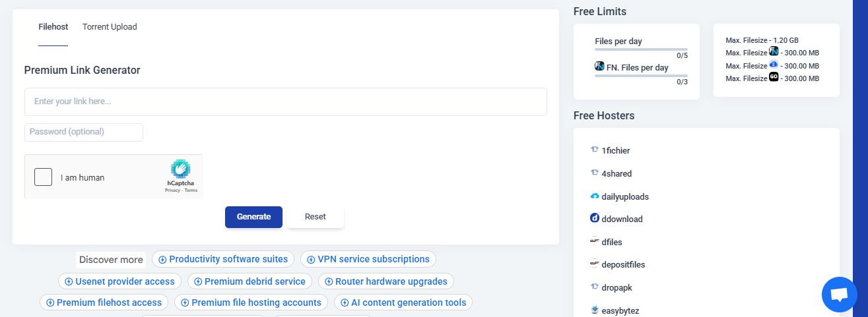868x317 pixels.
Task: Switch to the Torrent Upload tab
Action: pos(110,27)
